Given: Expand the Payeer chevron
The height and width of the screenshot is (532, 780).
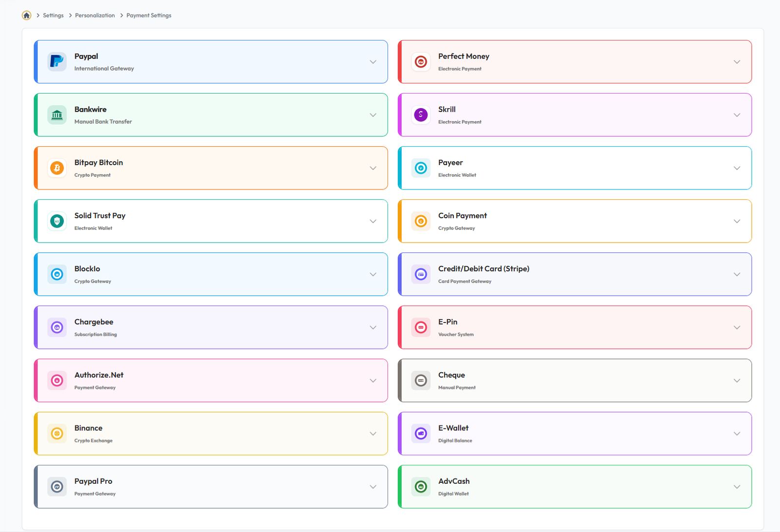Looking at the screenshot, I should point(737,168).
